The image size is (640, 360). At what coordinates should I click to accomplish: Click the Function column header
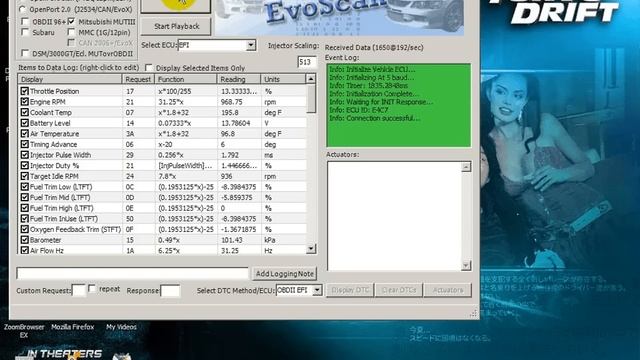pos(186,79)
